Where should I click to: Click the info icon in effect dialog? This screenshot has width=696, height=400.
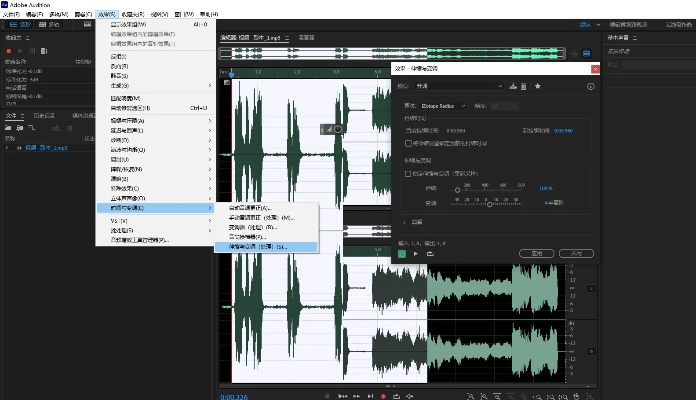(591, 87)
